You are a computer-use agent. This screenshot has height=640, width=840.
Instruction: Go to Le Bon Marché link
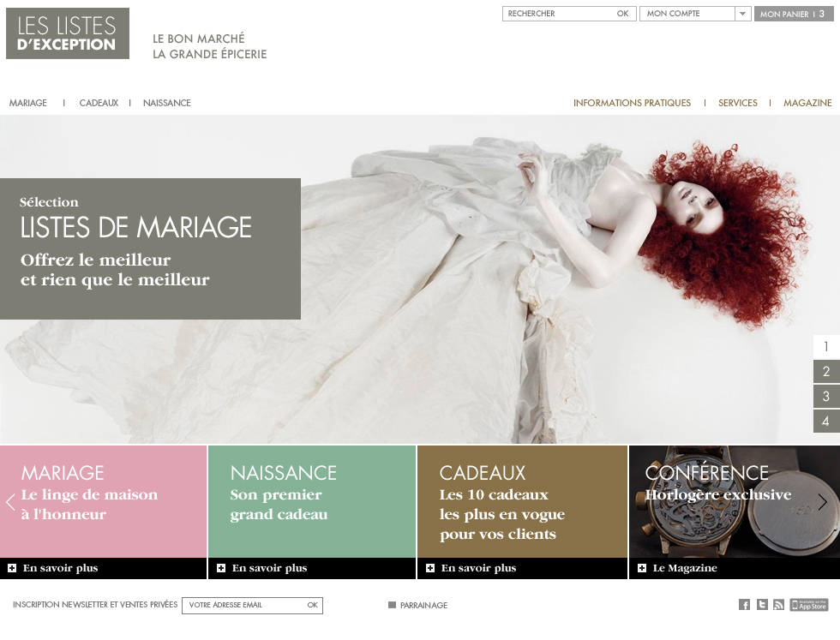pyautogui.click(x=199, y=39)
